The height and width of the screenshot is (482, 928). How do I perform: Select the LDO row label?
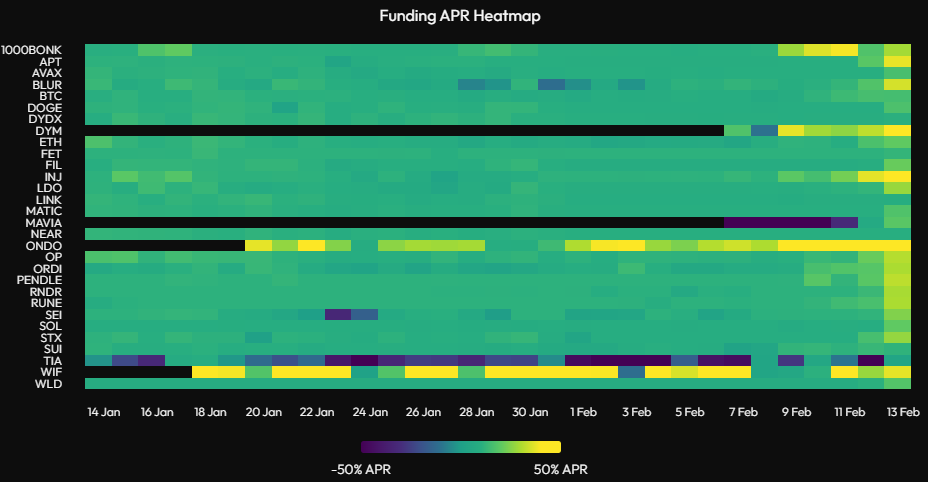tap(49, 188)
